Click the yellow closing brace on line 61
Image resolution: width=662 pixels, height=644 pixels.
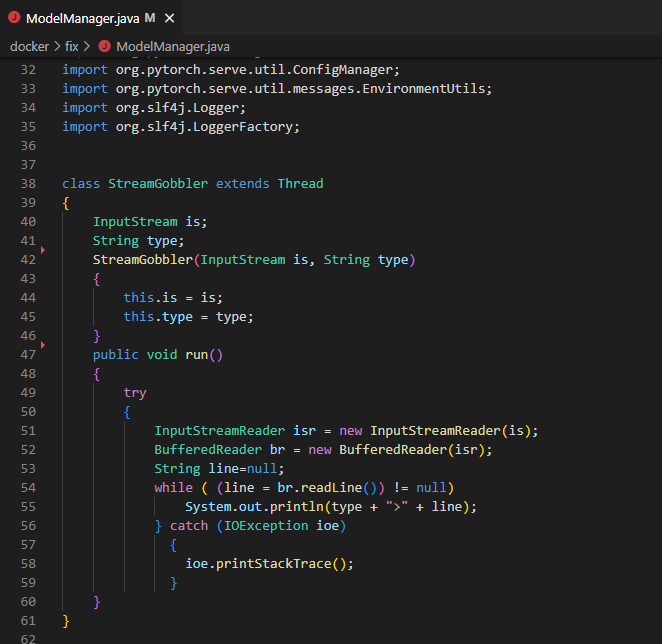coord(66,621)
